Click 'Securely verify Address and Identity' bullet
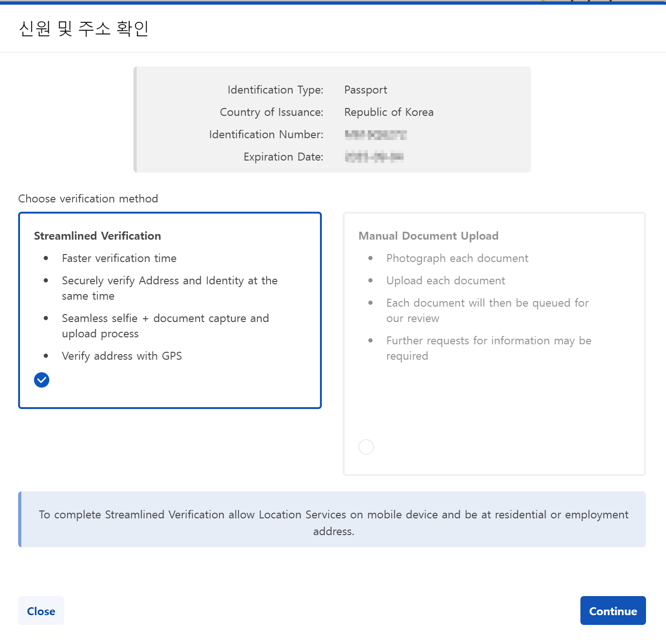Viewport: 666px width, 644px height. coord(170,288)
